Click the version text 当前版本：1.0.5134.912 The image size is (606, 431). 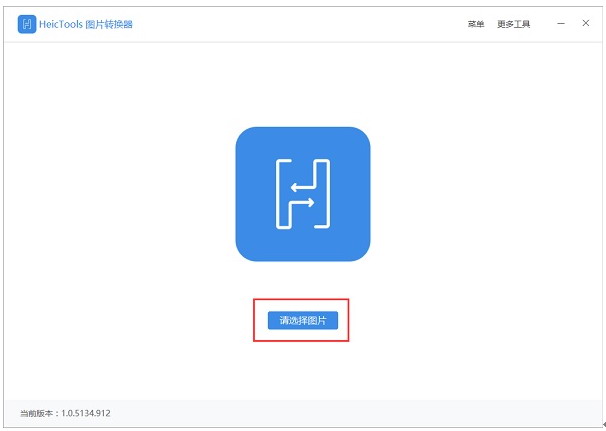[65, 413]
